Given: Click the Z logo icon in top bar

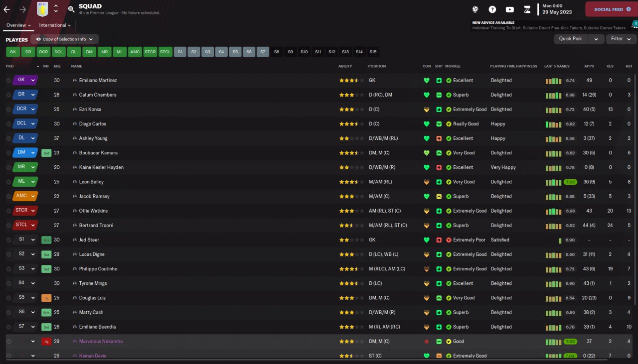Looking at the screenshot, I should pos(527,9).
